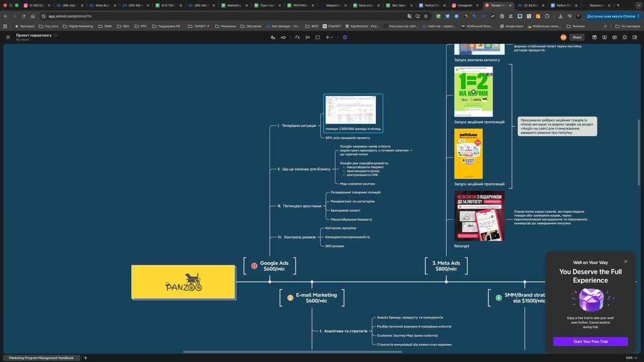Select Marketing Program Management Handbook sheet tab
The width and height of the screenshot is (644, 362).
pos(41,358)
